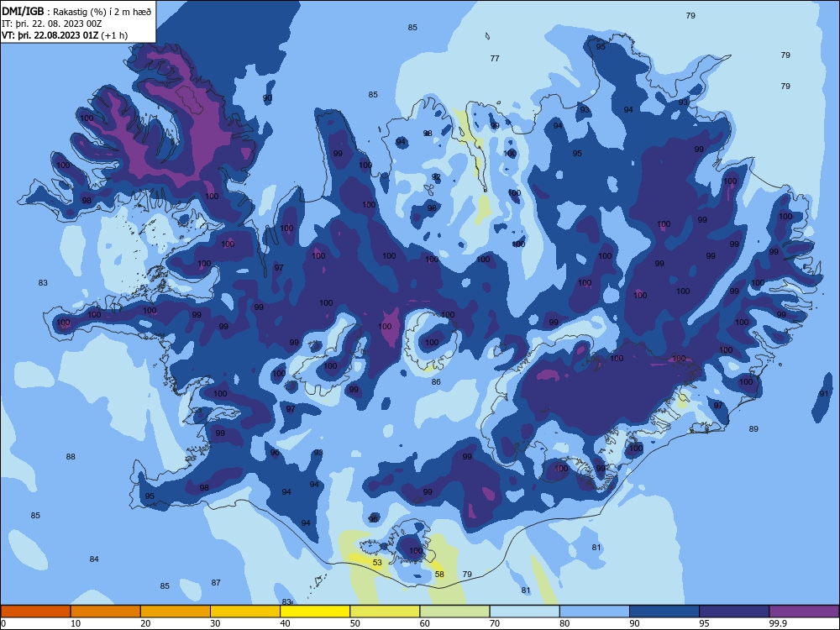Click the legend tick label '60'
Image resolution: width=840 pixels, height=630 pixels.
pos(425,623)
